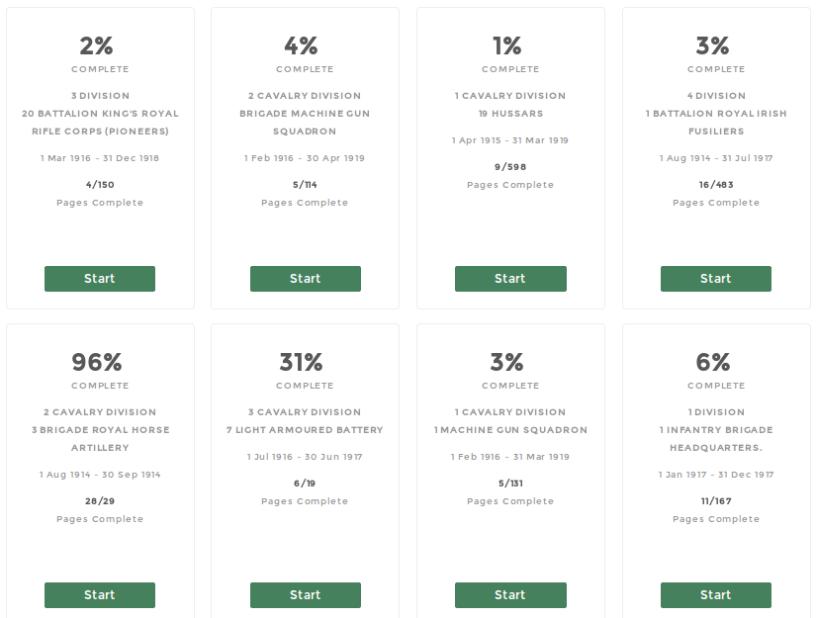Image resolution: width=816 pixels, height=618 pixels.
Task: Click the 16/483 pages complete count
Action: point(716,184)
